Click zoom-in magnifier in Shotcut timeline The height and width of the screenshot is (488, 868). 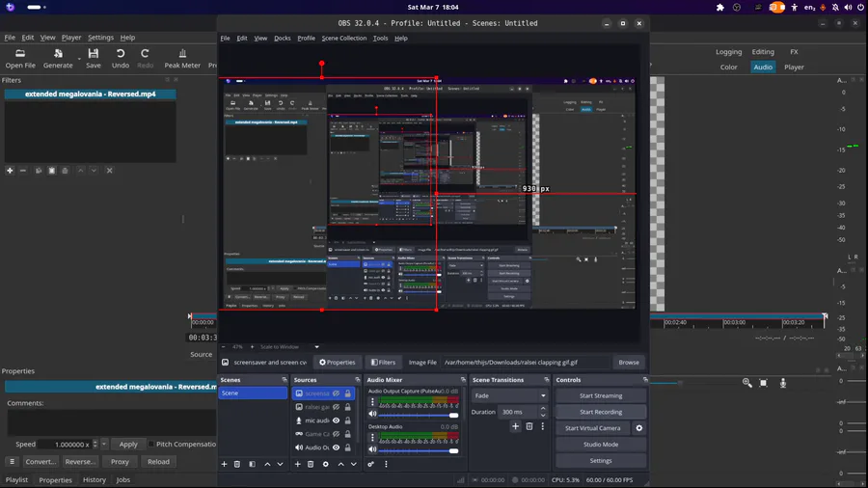pyautogui.click(x=746, y=383)
